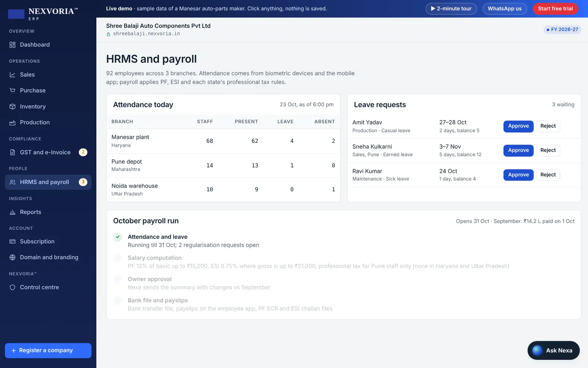This screenshot has height=368, width=588.
Task: Click the green check beside Attendance and leave
Action: [x=118, y=237]
